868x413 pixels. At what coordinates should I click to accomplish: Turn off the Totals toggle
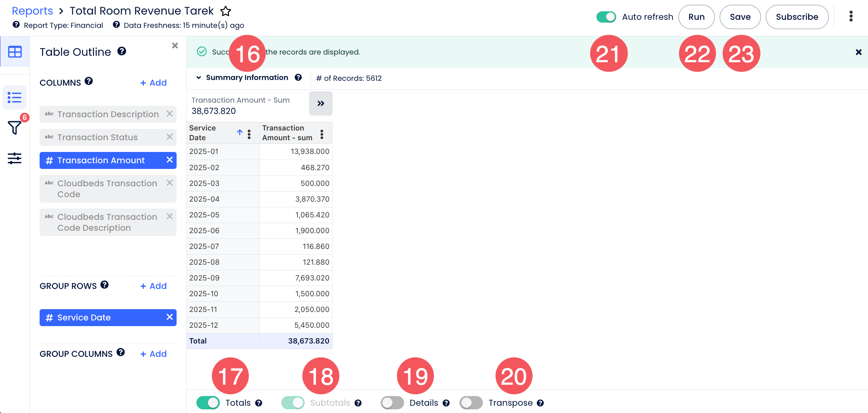pos(208,403)
